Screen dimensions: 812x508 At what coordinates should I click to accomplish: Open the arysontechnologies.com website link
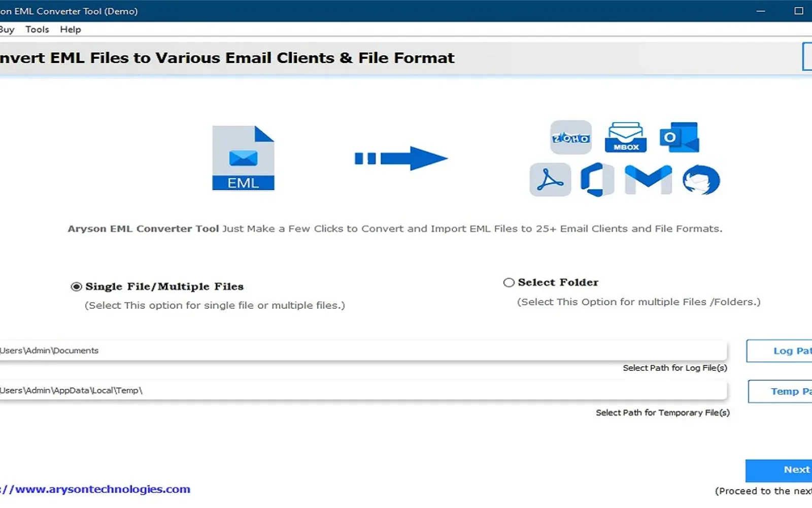95,489
